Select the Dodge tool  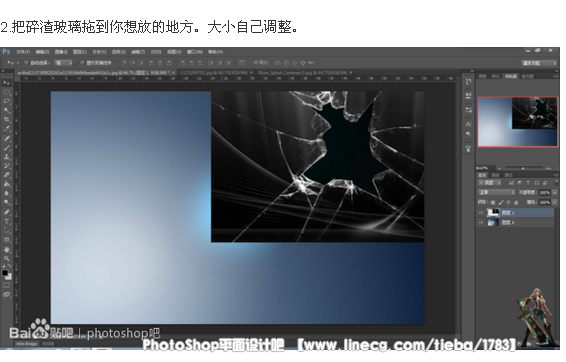click(x=6, y=202)
